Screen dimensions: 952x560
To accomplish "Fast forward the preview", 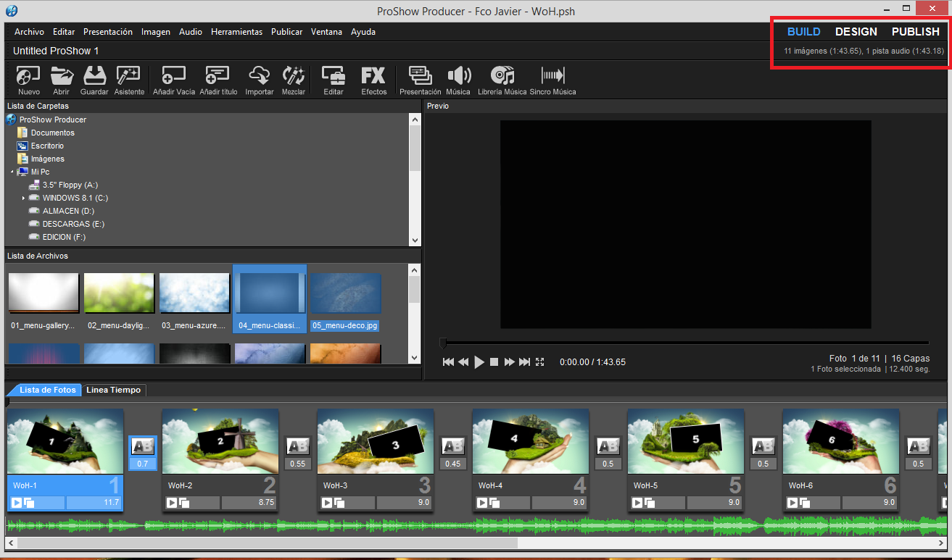I will click(510, 362).
